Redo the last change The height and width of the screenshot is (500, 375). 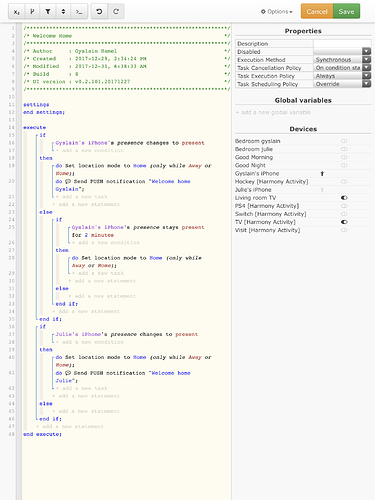(x=116, y=12)
